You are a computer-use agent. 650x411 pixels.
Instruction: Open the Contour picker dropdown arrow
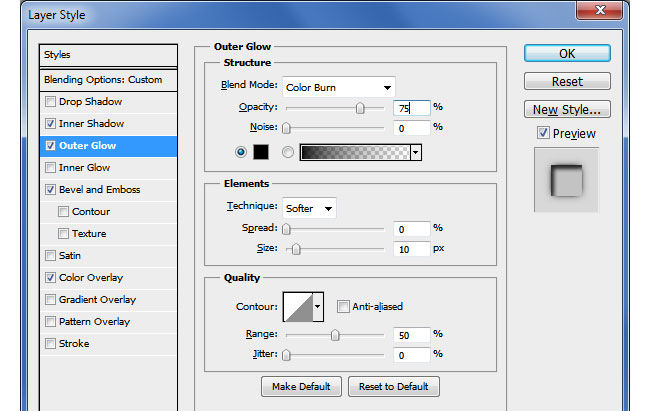click(318, 306)
